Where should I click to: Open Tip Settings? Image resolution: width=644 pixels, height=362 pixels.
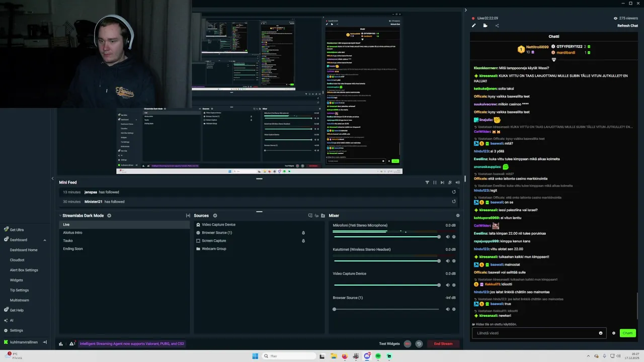point(19,290)
